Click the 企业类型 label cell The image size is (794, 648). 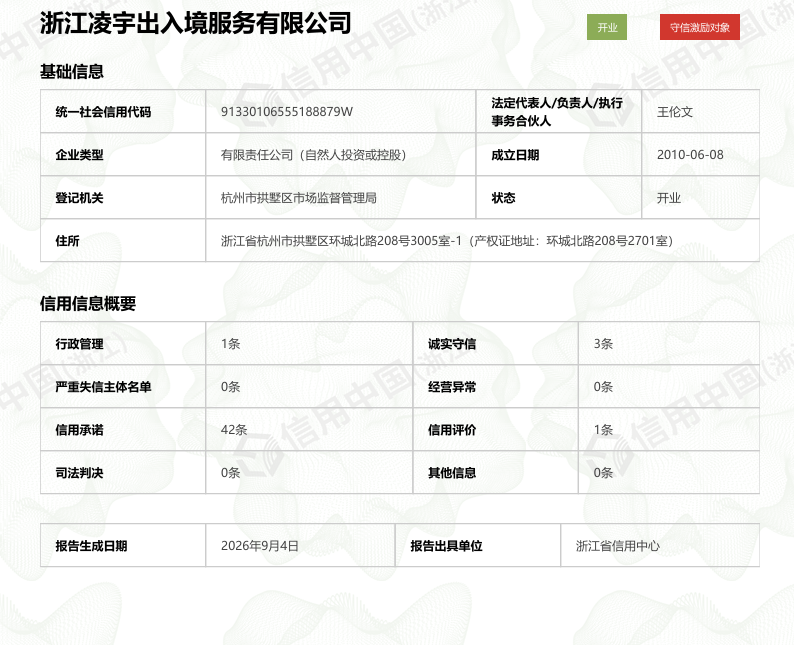tap(123, 154)
